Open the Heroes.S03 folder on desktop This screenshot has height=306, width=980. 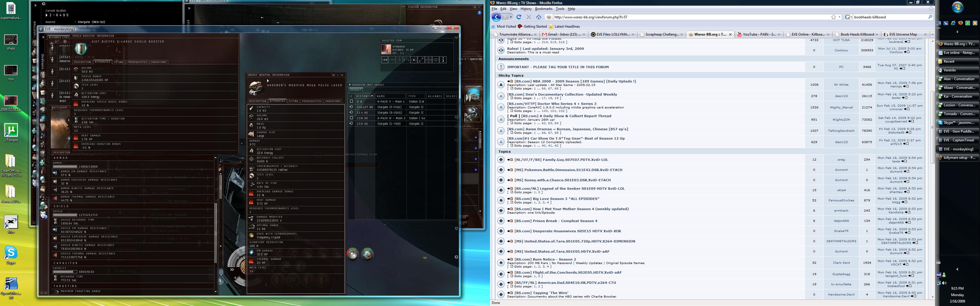tap(11, 194)
